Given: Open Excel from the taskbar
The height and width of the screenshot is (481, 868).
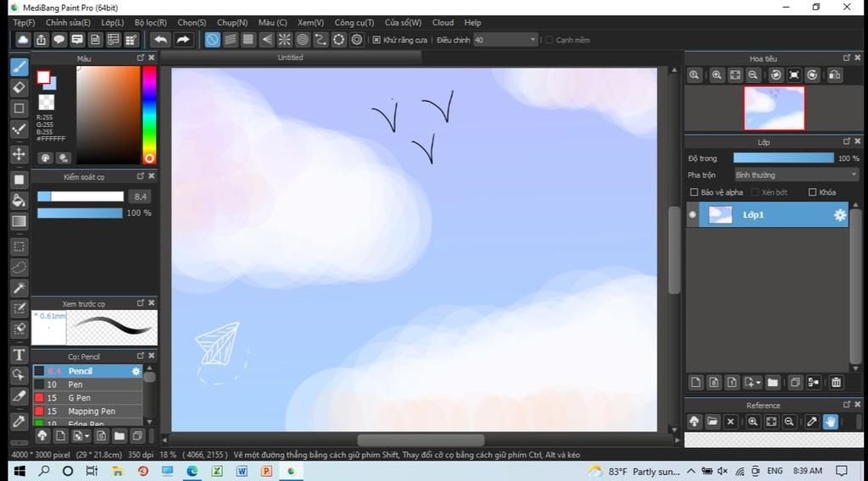Looking at the screenshot, I should 217,471.
